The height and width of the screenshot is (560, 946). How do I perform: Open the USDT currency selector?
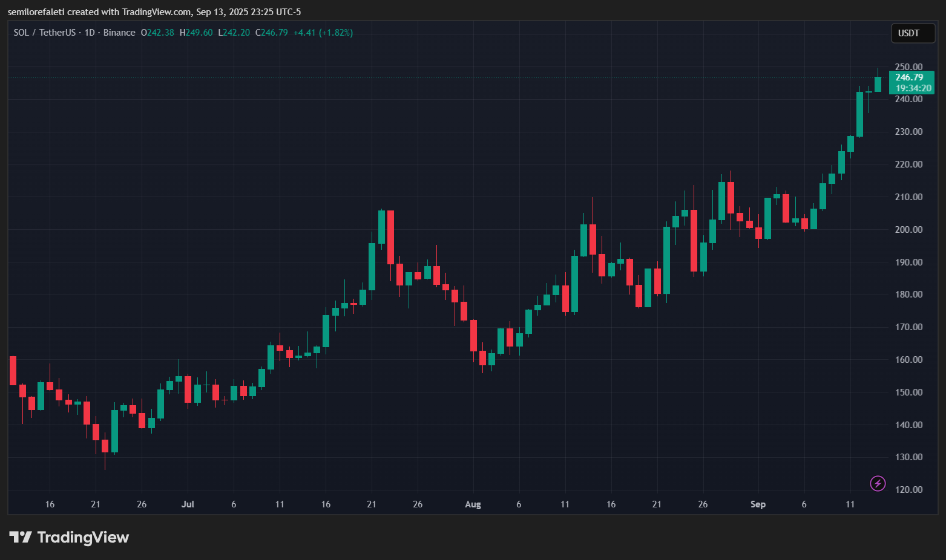[913, 33]
